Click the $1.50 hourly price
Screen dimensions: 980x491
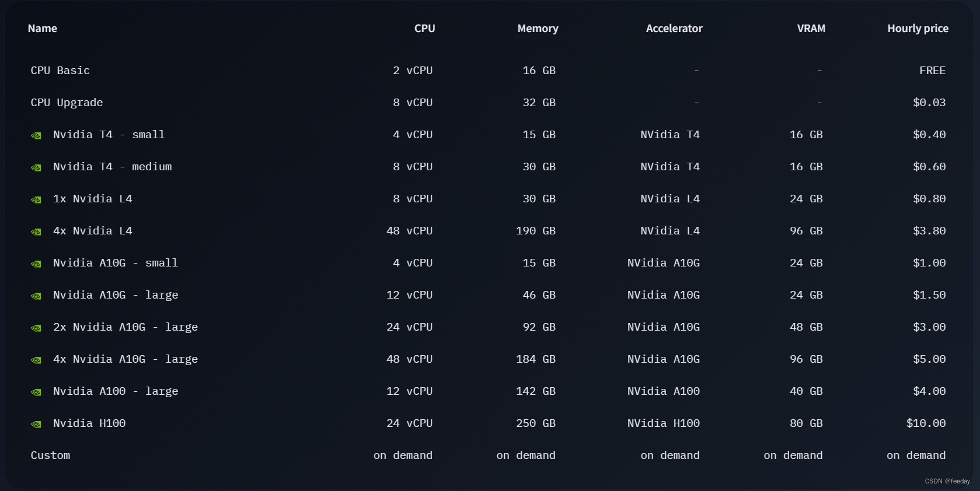tap(929, 295)
